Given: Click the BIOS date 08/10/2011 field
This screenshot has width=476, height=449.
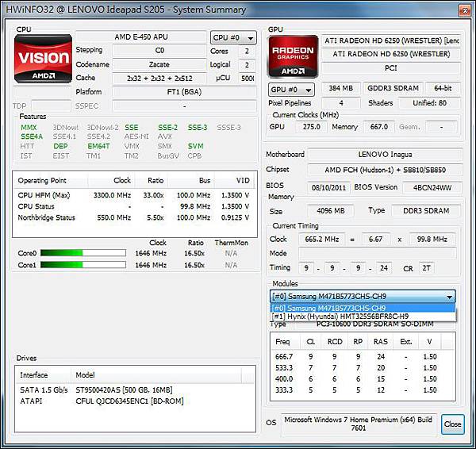Looking at the screenshot, I should [328, 188].
